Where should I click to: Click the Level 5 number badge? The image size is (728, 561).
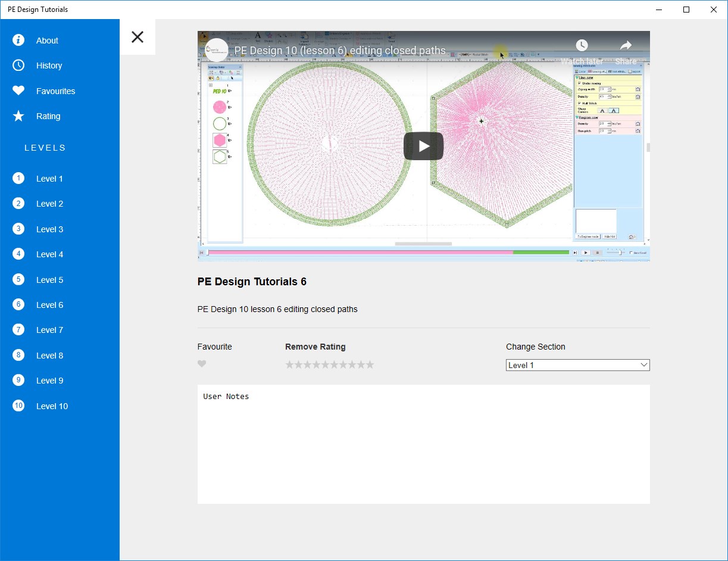pos(18,280)
